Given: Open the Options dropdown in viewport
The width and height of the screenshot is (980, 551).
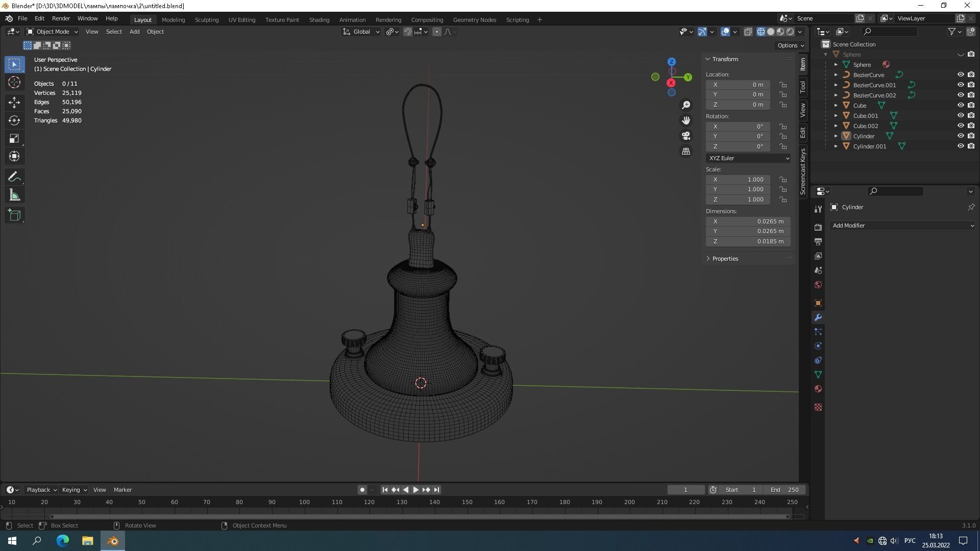Looking at the screenshot, I should click(x=791, y=45).
